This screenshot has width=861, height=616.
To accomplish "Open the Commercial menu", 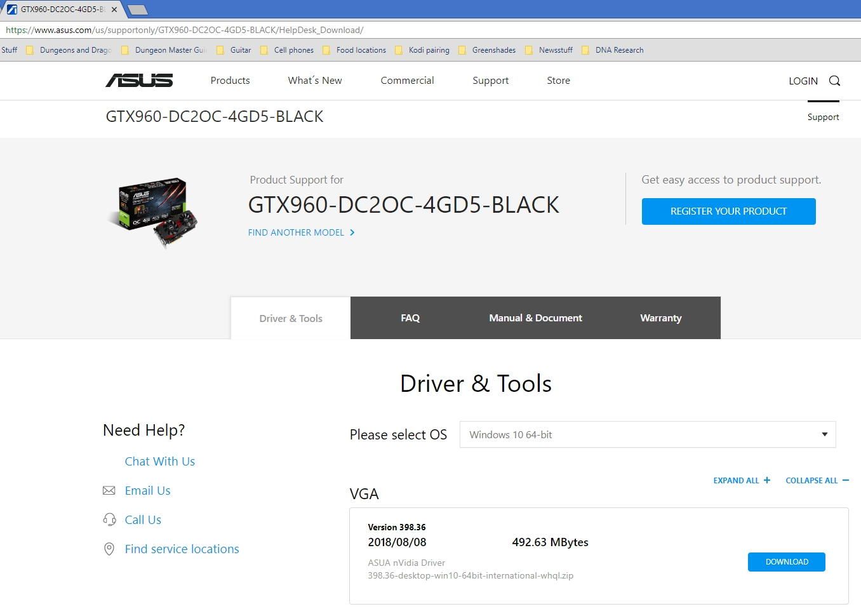I will coord(407,81).
